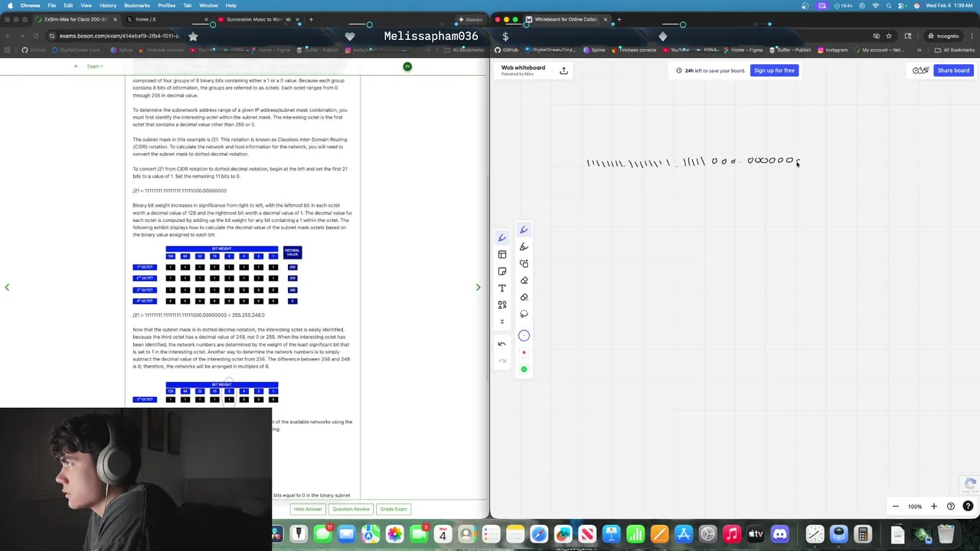
Task: Click Sign up for free button
Action: point(774,70)
